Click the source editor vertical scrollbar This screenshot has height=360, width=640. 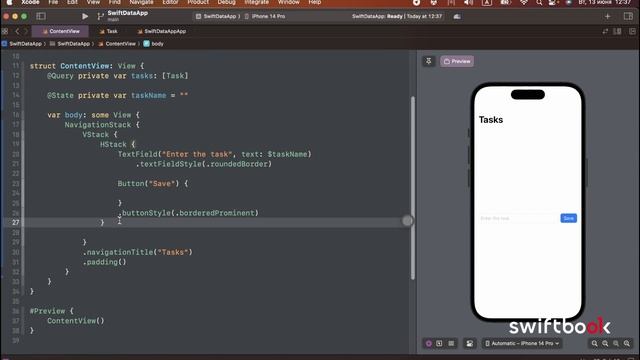pos(413,188)
